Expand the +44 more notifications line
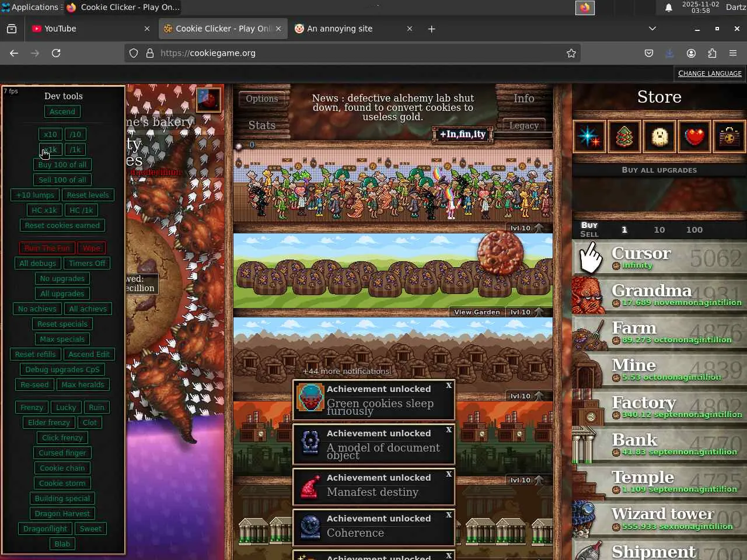The height and width of the screenshot is (560, 747). pyautogui.click(x=347, y=371)
